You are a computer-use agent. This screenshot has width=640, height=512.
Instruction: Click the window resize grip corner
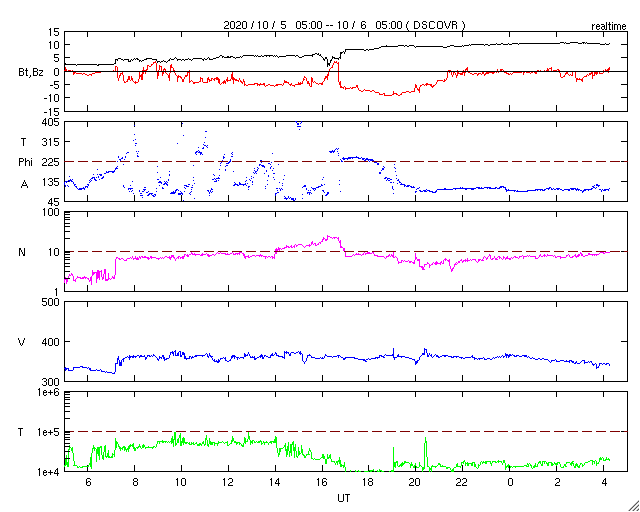click(633, 505)
